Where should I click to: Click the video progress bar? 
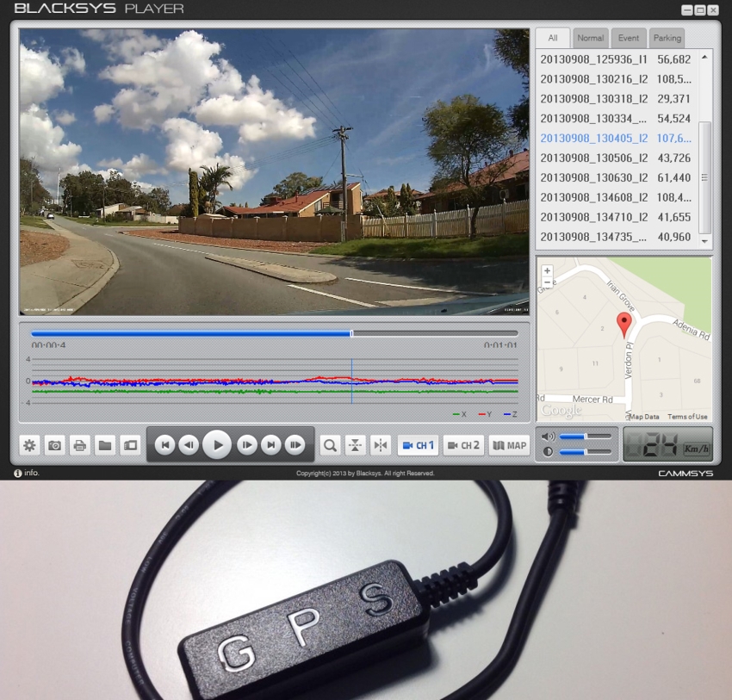275,333
